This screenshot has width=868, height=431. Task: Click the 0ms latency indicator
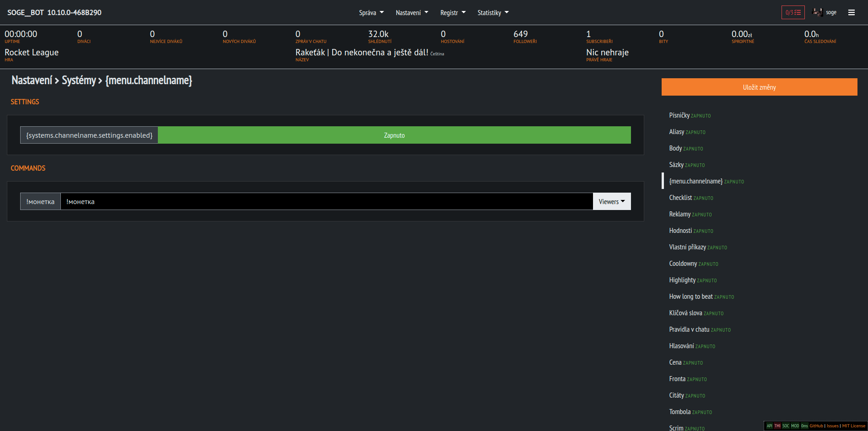pos(804,426)
